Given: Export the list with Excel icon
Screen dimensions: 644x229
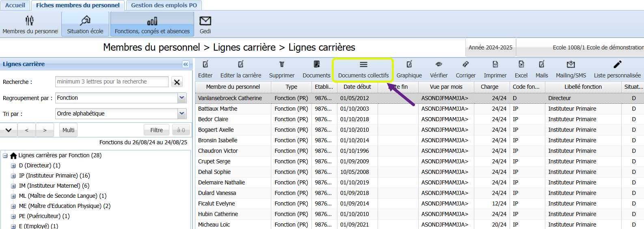Looking at the screenshot, I should coord(521,64).
